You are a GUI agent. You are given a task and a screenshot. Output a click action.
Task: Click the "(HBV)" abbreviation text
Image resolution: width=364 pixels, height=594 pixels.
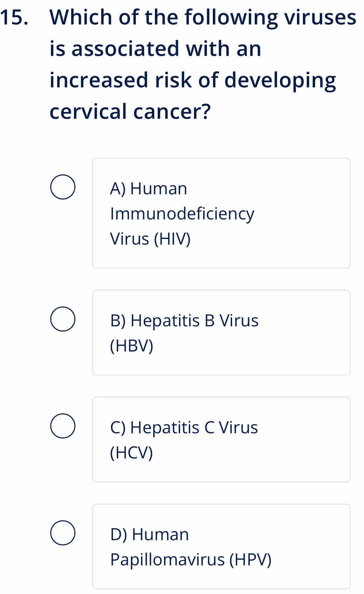pyautogui.click(x=132, y=346)
